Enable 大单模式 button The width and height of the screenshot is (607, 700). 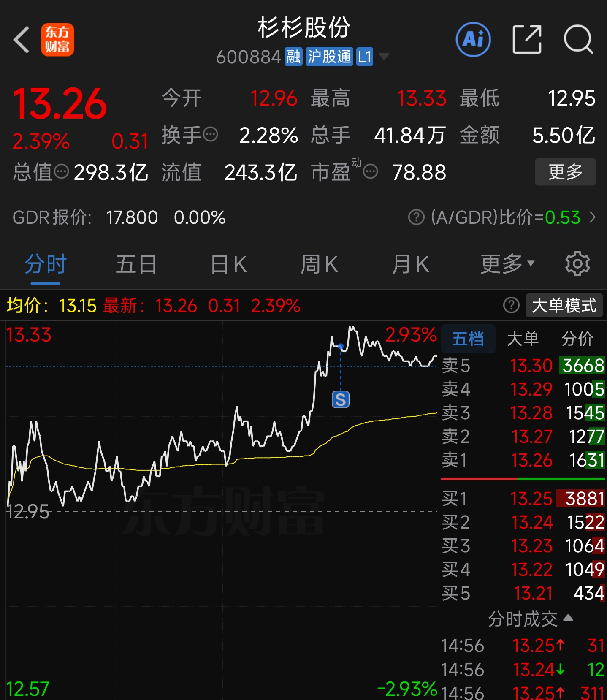pyautogui.click(x=564, y=305)
